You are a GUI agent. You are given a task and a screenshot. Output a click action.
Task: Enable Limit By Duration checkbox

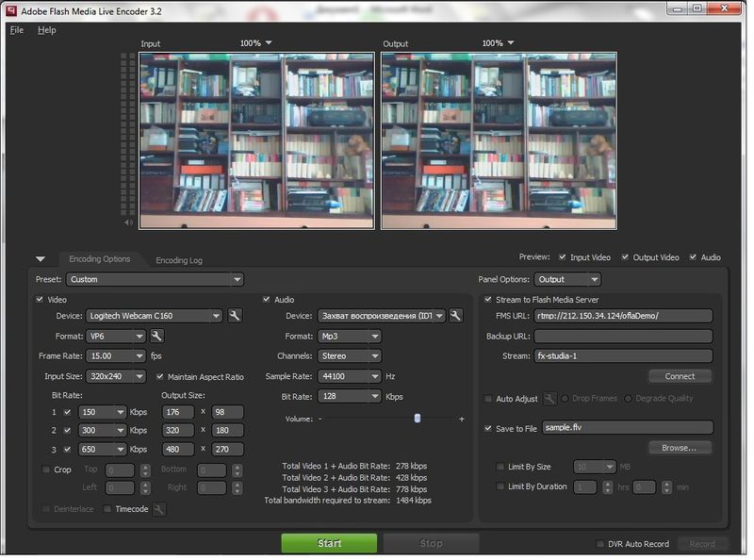click(500, 486)
